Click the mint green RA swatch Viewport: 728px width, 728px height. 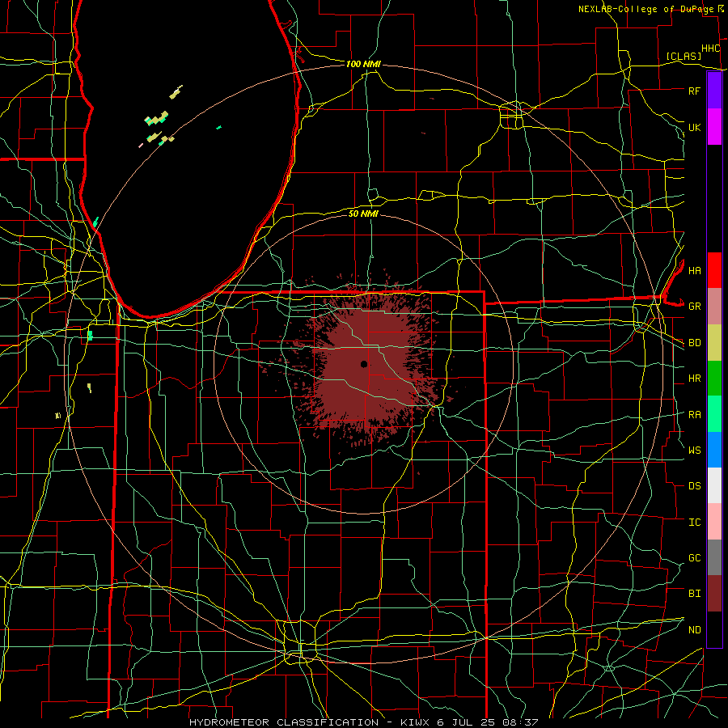[714, 414]
